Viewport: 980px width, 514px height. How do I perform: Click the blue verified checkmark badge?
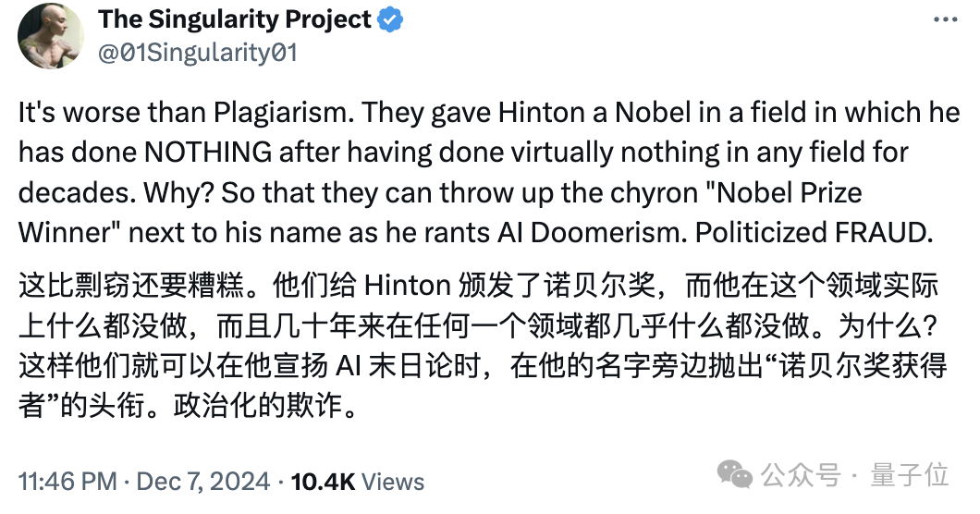click(x=391, y=19)
